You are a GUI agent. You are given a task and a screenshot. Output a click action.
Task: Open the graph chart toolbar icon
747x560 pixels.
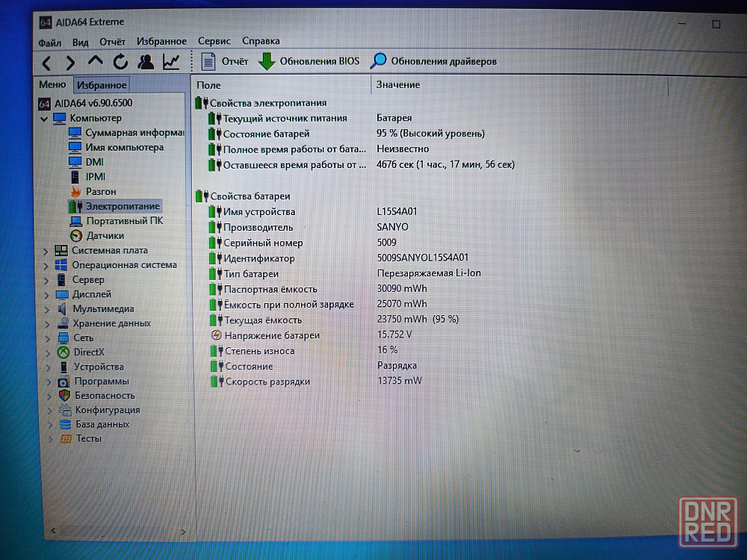[x=171, y=61]
